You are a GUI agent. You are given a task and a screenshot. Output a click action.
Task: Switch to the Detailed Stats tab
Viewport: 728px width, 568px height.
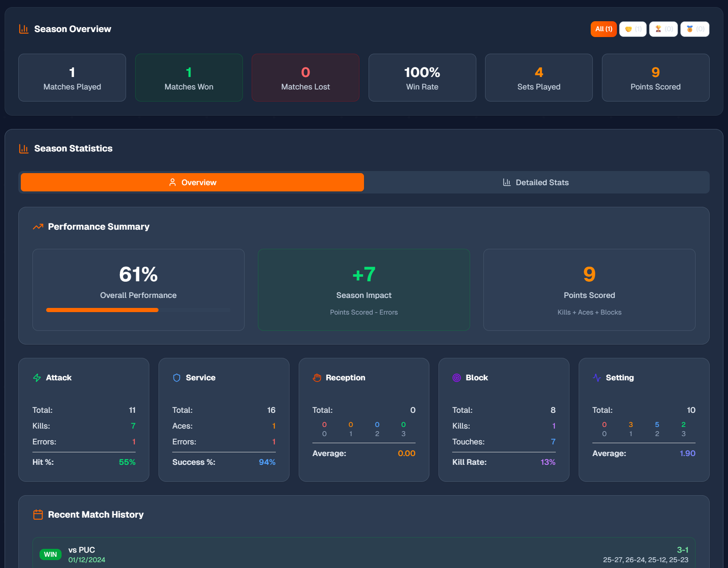click(x=536, y=182)
